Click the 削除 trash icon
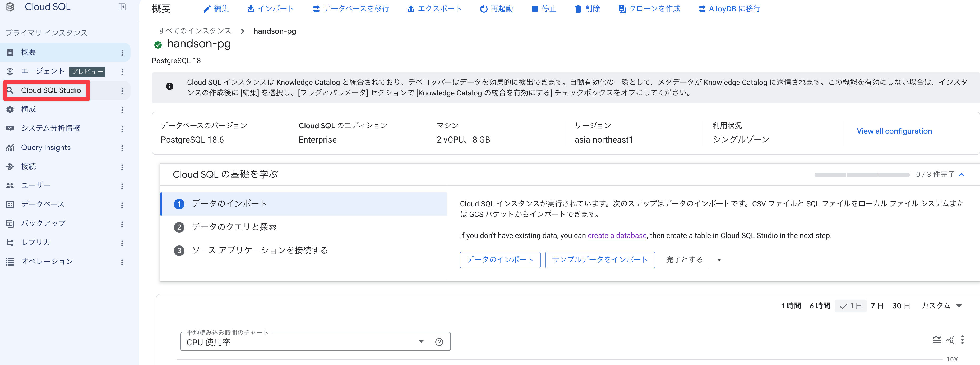Screen dimensions: 980x365 point(578,9)
